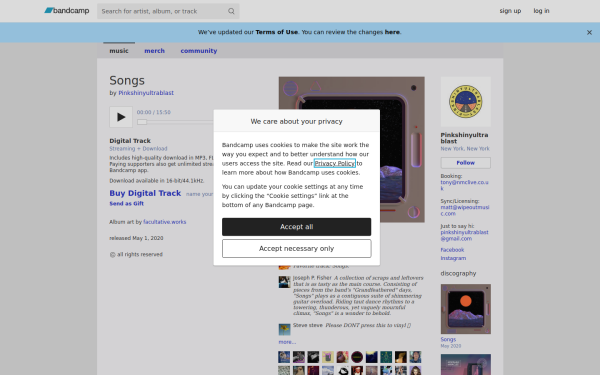Click the Pinkshinyultrablast band logo image
The image size is (600, 375).
coord(466,102)
